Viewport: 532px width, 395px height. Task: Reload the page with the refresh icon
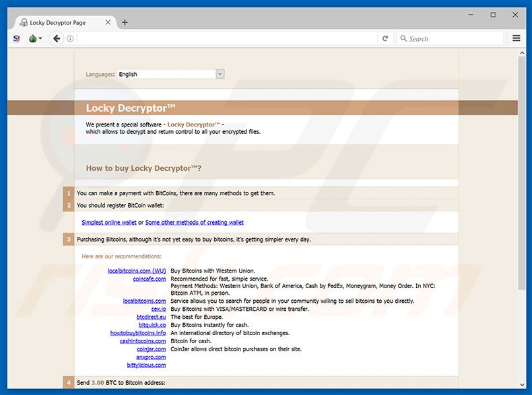click(x=385, y=38)
